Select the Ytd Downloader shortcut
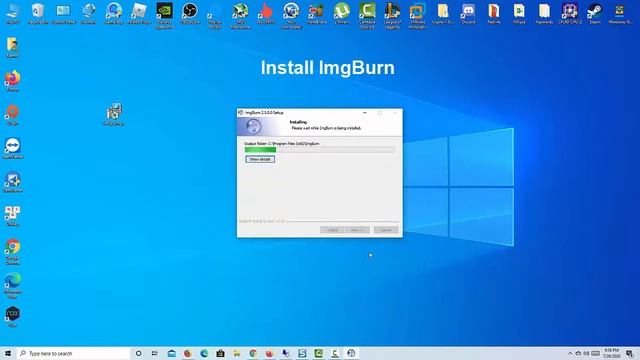Image resolution: width=640 pixels, height=360 pixels. click(291, 16)
